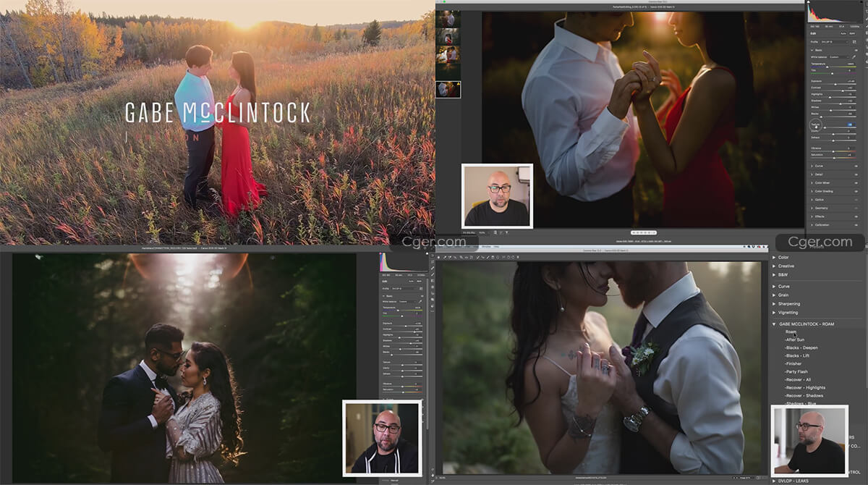Expand the Optics panel

click(x=812, y=199)
